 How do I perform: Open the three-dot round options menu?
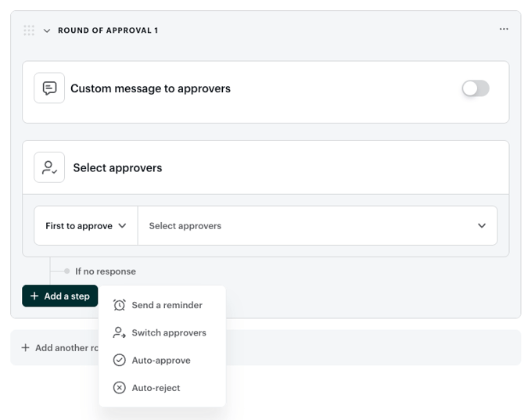coord(504,29)
